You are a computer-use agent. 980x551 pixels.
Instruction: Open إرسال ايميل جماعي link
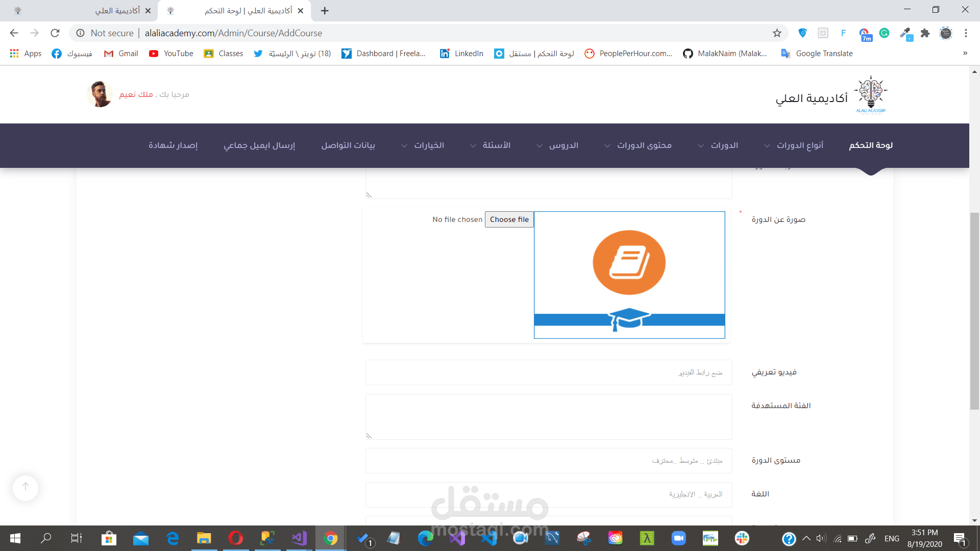coord(259,145)
